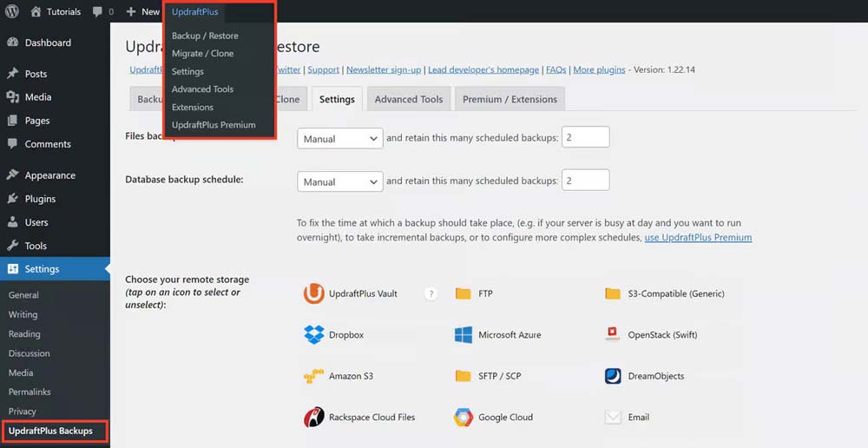Click the WordPress logo icon

12,11
